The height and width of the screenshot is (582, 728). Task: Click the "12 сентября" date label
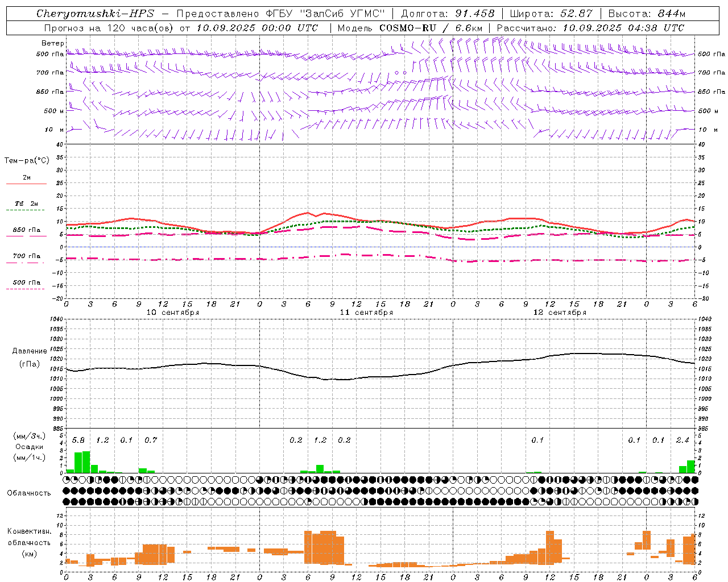click(x=560, y=313)
